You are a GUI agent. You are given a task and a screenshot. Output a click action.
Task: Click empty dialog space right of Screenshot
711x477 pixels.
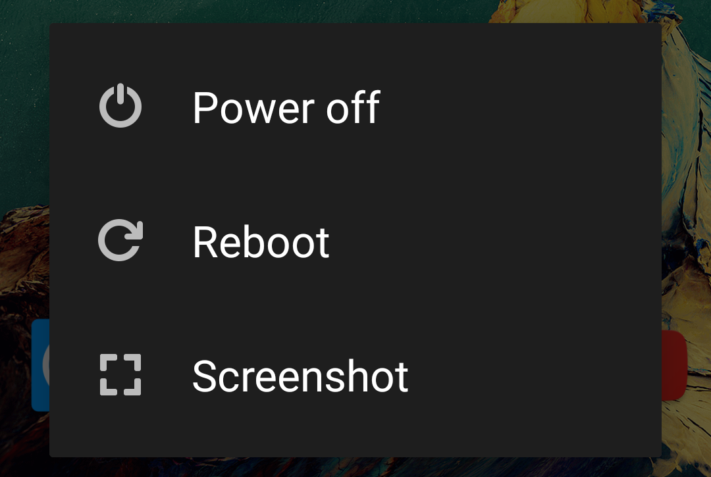click(535, 375)
